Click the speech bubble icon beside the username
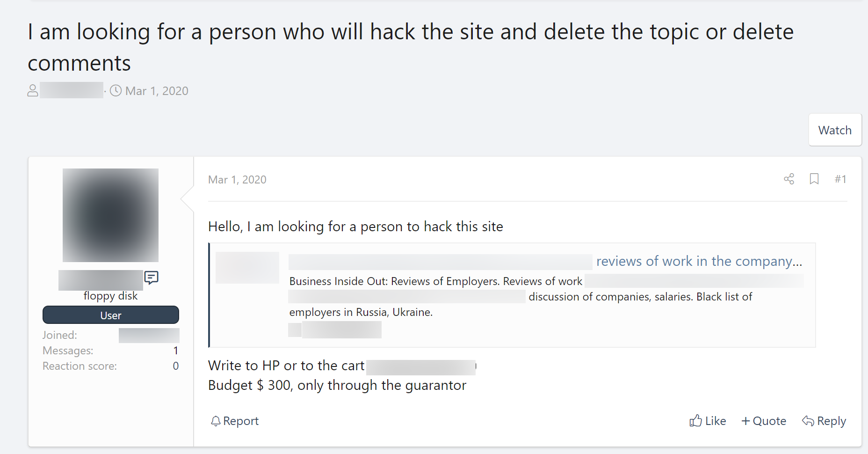 point(151,278)
